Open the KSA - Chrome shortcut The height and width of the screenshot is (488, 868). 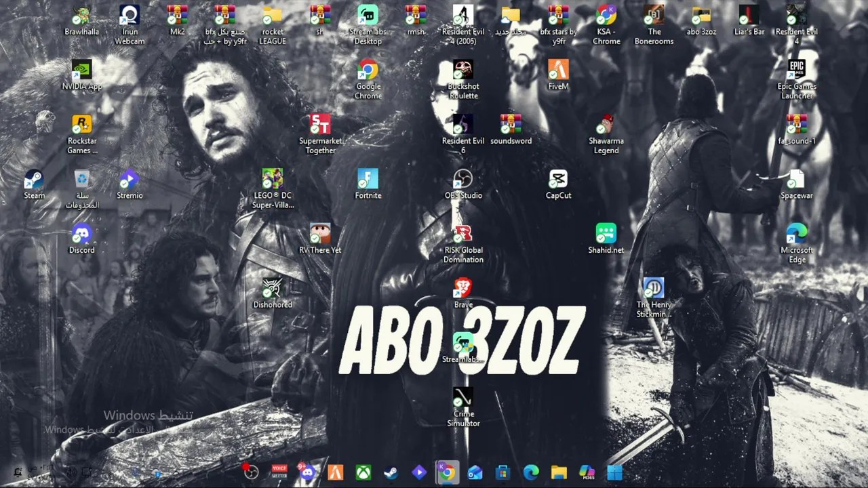tap(606, 25)
